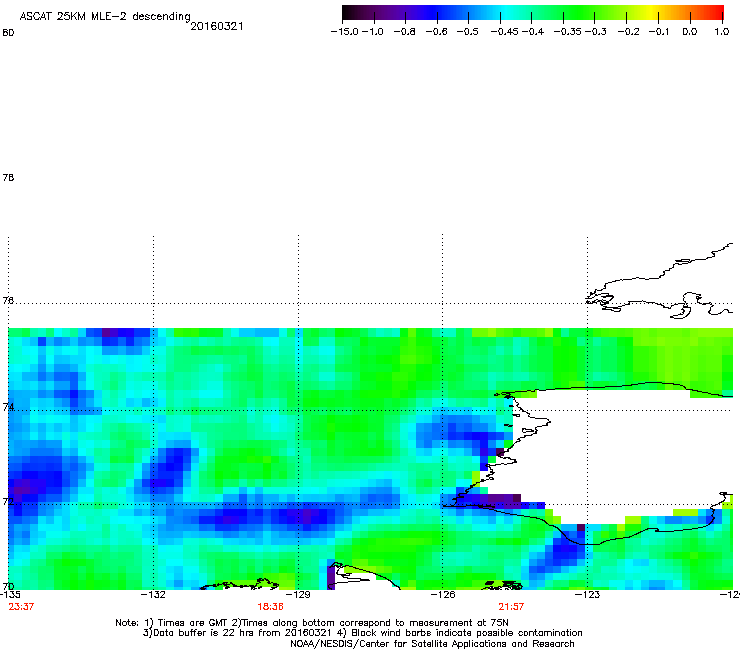Viewport: 740px width, 650px height.
Task: Click the '-0.3' colorbar label
Action: coord(596,32)
